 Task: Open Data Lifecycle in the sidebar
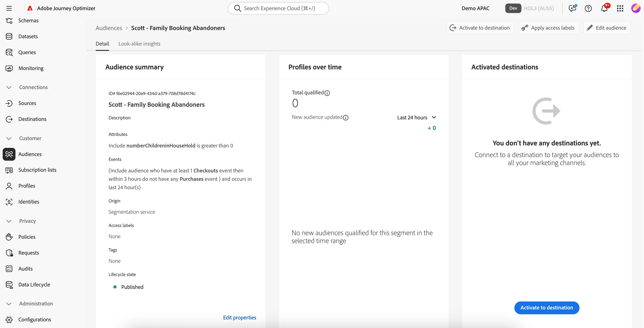[x=34, y=284]
